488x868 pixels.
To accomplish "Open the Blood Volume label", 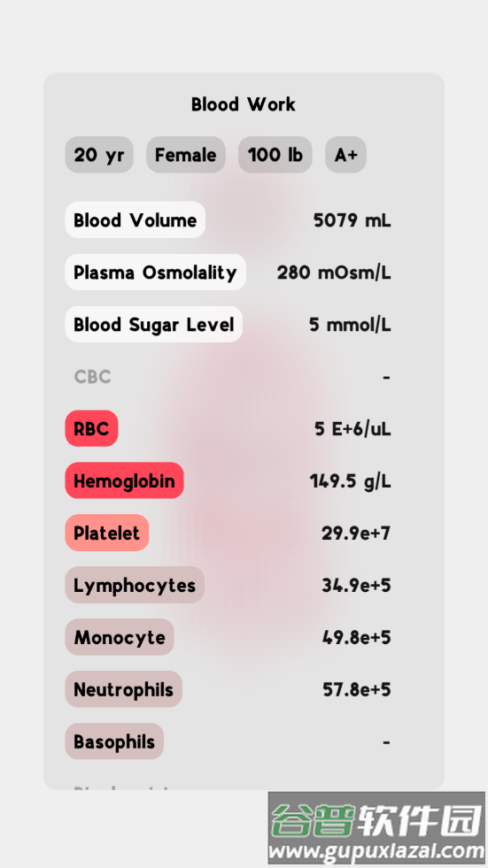I will [136, 219].
